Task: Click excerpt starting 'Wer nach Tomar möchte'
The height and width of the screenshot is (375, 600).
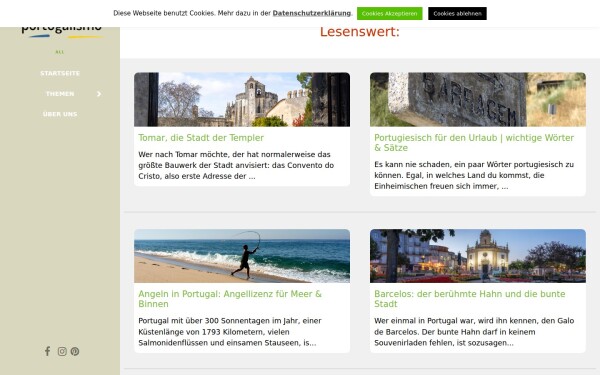Action: [236, 165]
